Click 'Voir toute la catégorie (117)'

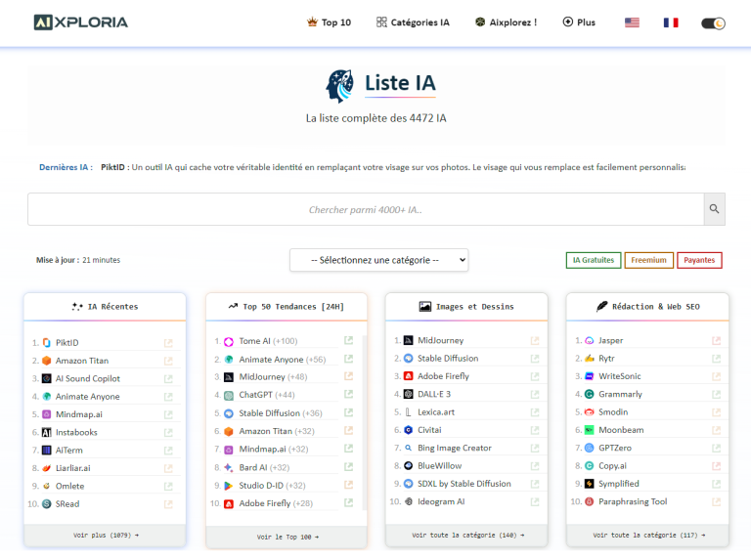(x=648, y=536)
